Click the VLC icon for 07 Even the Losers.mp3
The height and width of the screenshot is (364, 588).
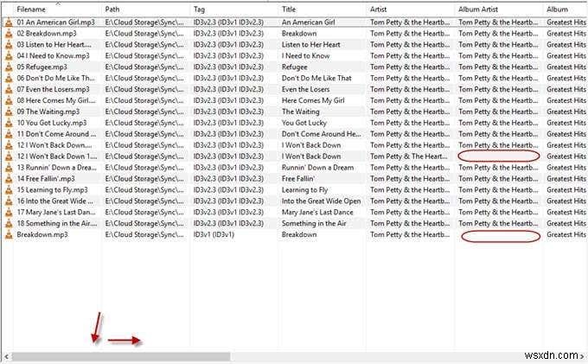[9, 90]
